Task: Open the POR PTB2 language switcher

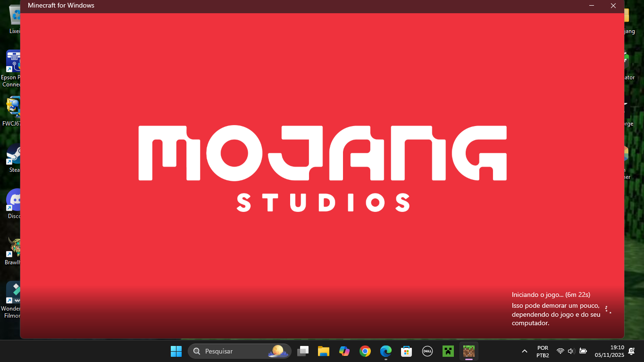Action: [543, 351]
